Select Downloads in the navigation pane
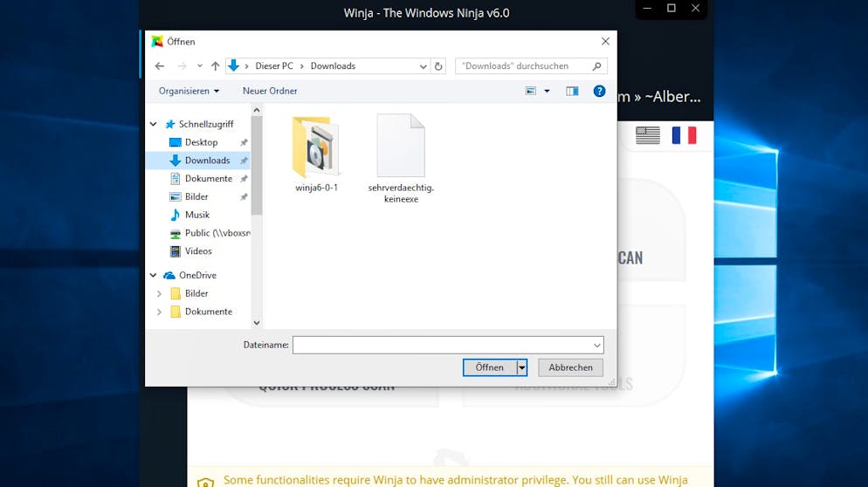 (207, 161)
